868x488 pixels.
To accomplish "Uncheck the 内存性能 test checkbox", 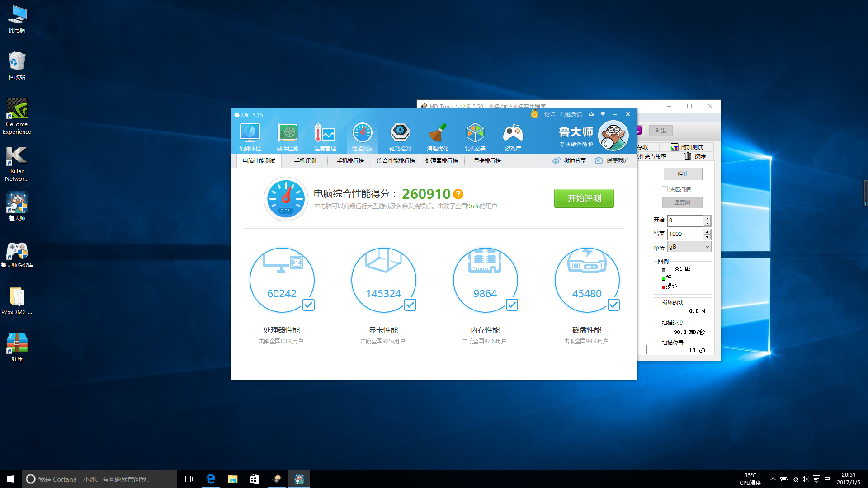I will point(512,305).
